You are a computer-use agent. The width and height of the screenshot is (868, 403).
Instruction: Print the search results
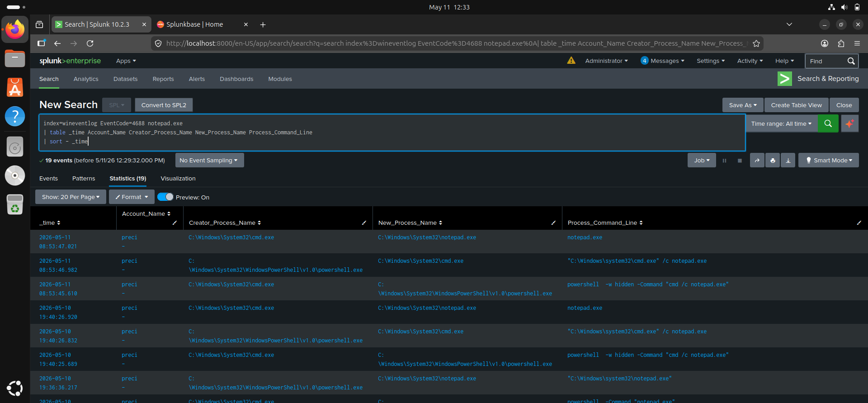coord(773,161)
